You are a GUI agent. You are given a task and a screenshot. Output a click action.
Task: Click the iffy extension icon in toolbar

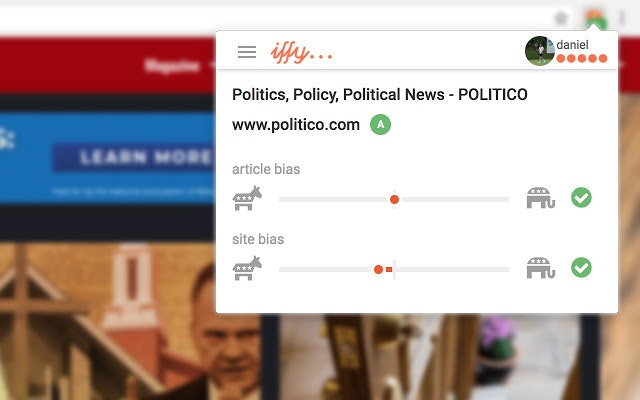(x=596, y=19)
